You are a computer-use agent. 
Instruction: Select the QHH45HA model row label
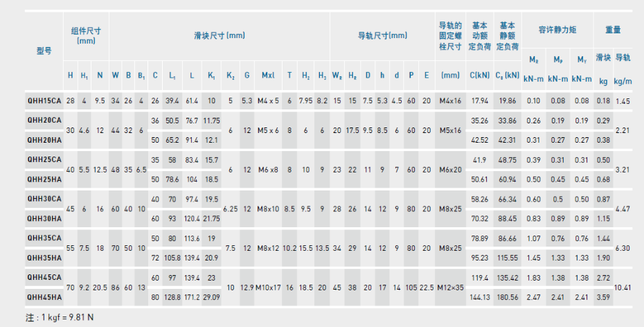pyautogui.click(x=44, y=297)
